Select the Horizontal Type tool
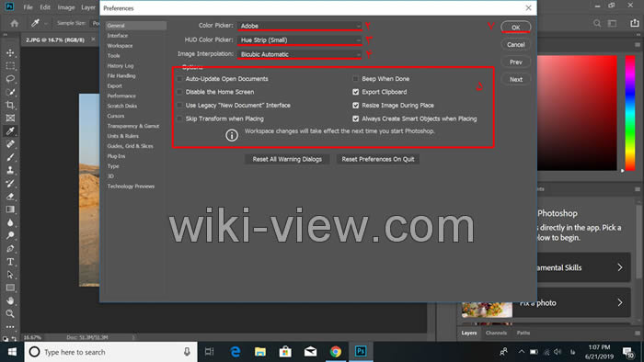The height and width of the screenshot is (362, 644). click(10, 262)
